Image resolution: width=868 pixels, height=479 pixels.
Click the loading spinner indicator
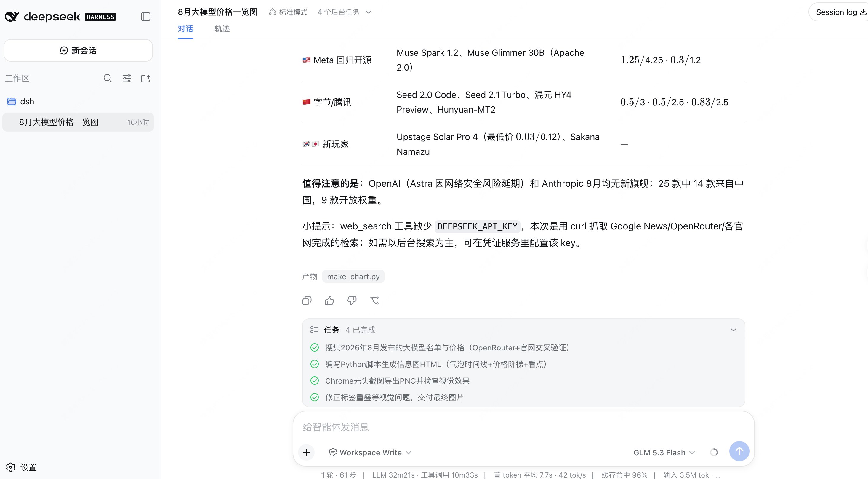pos(714,452)
